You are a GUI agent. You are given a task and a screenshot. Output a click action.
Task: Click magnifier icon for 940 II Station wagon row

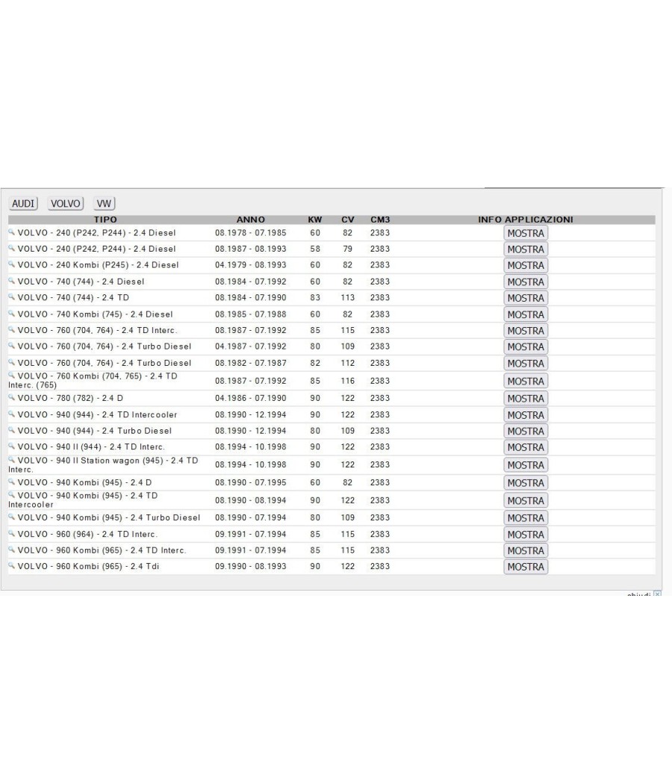pyautogui.click(x=11, y=459)
